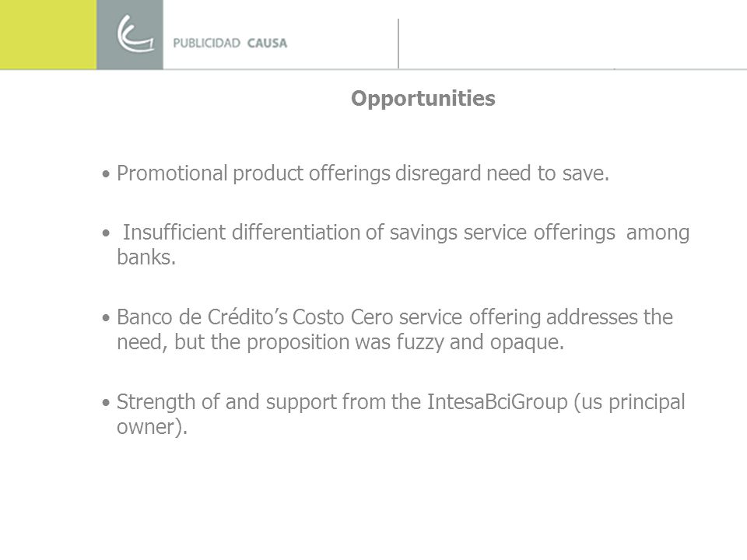This screenshot has height=560, width=747.
Task: Click the bullet before Promotional product offerings
Action: [x=106, y=174]
